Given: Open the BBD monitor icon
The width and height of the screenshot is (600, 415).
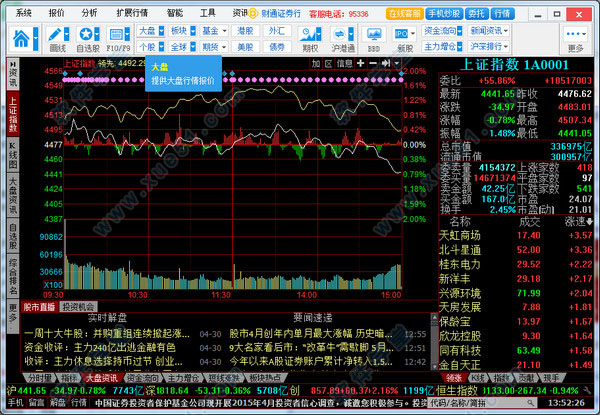Looking at the screenshot, I should (x=373, y=34).
